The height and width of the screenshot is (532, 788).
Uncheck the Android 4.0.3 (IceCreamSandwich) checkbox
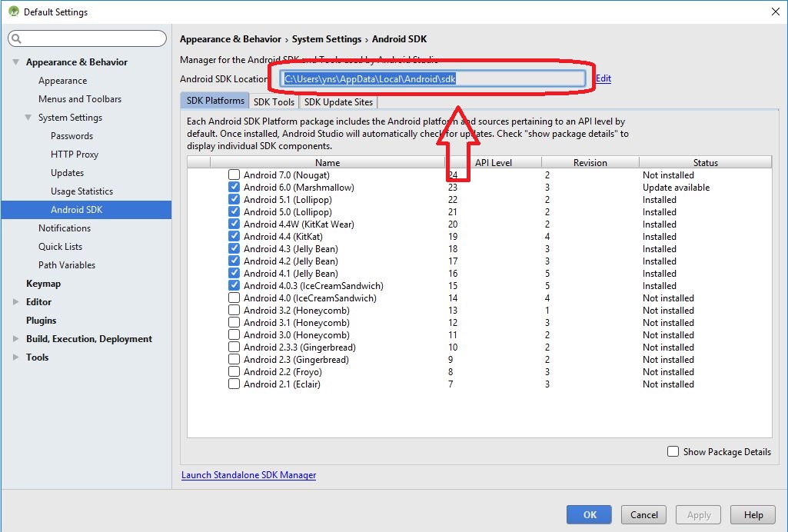tap(234, 285)
